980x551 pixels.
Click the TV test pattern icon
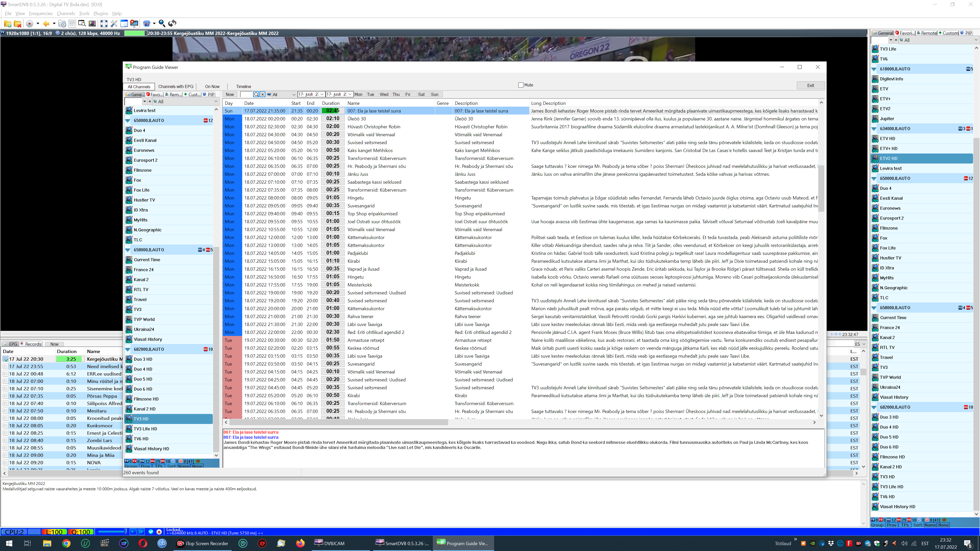[92, 23]
